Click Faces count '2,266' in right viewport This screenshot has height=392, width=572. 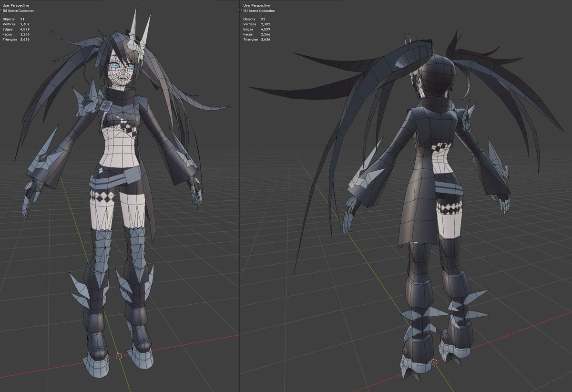[x=266, y=34]
